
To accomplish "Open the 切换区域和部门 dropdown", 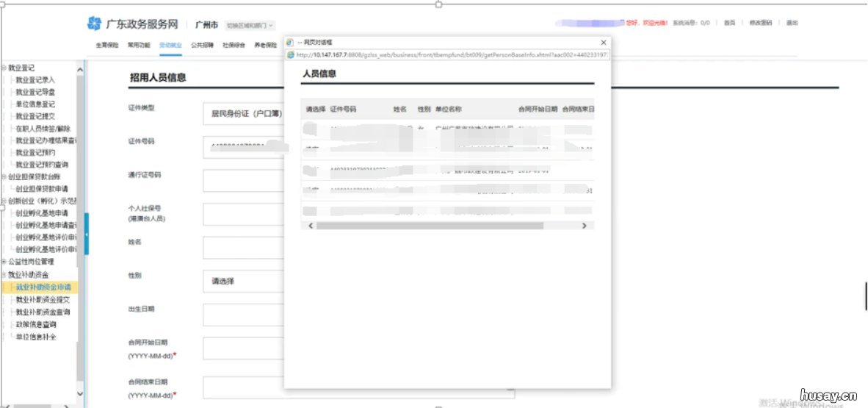I will point(250,26).
